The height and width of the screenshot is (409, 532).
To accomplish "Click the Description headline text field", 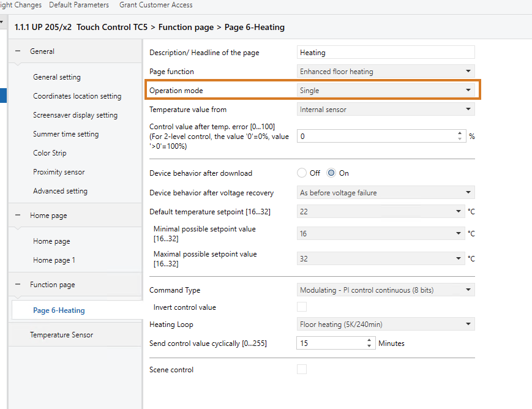I will coord(386,53).
